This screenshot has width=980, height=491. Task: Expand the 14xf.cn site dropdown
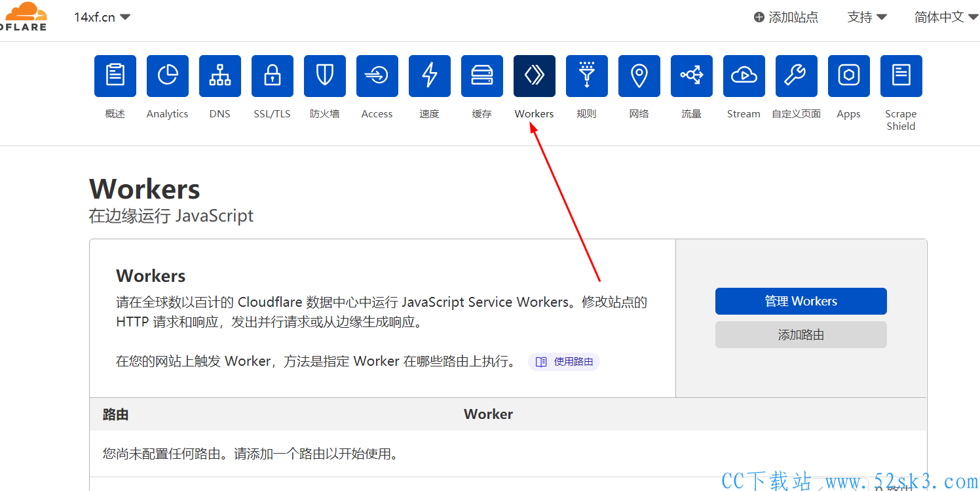click(x=102, y=17)
